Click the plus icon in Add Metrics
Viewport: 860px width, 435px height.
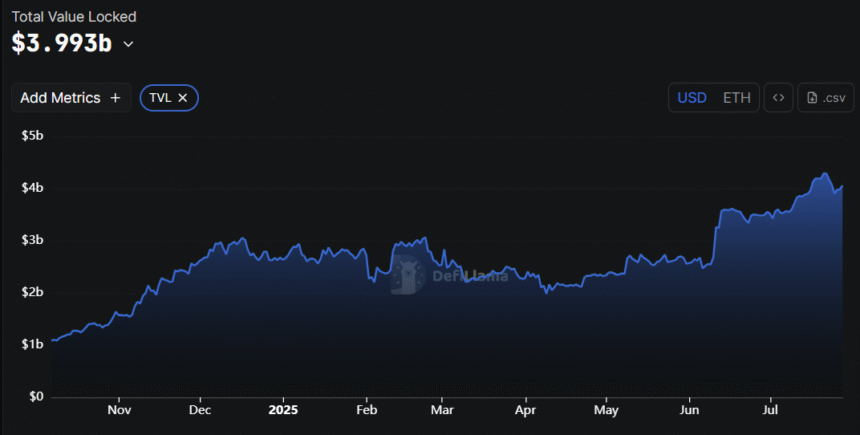(115, 97)
